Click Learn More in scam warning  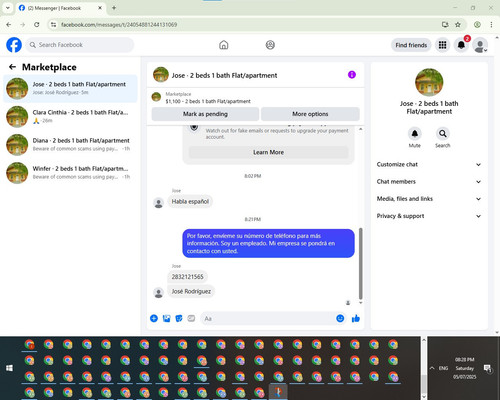[268, 152]
